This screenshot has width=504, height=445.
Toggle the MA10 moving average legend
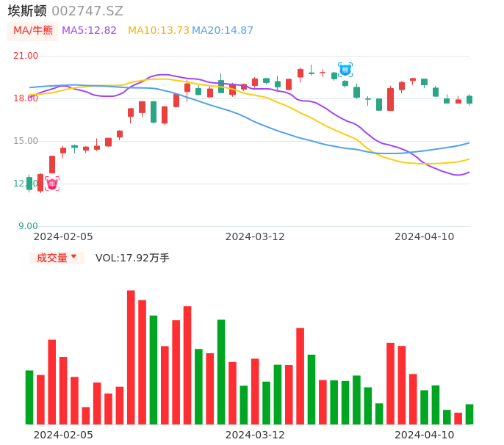[x=159, y=31]
